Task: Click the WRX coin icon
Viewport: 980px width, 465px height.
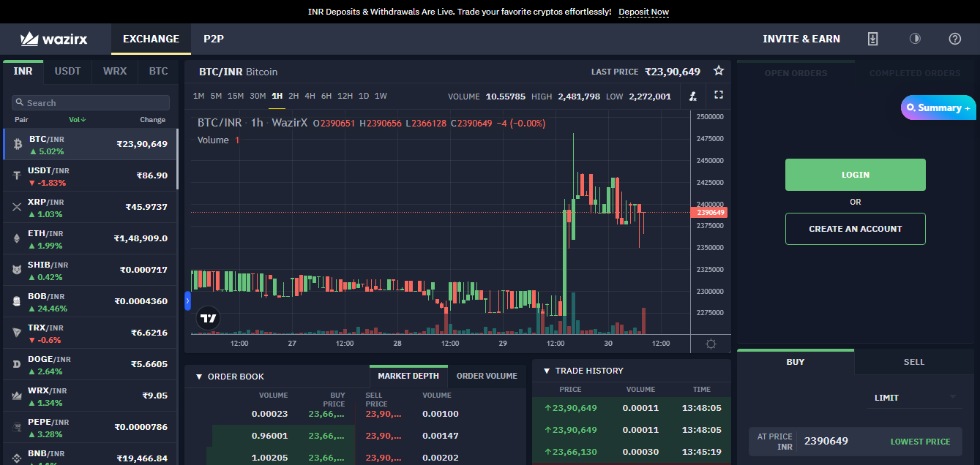Action: (18, 396)
